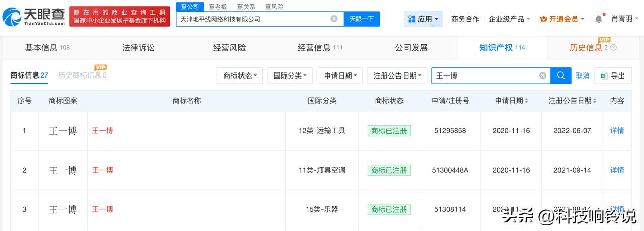Click the 商标已注册 badge in the 12类 row
The width and height of the screenshot is (644, 231).
(x=389, y=131)
